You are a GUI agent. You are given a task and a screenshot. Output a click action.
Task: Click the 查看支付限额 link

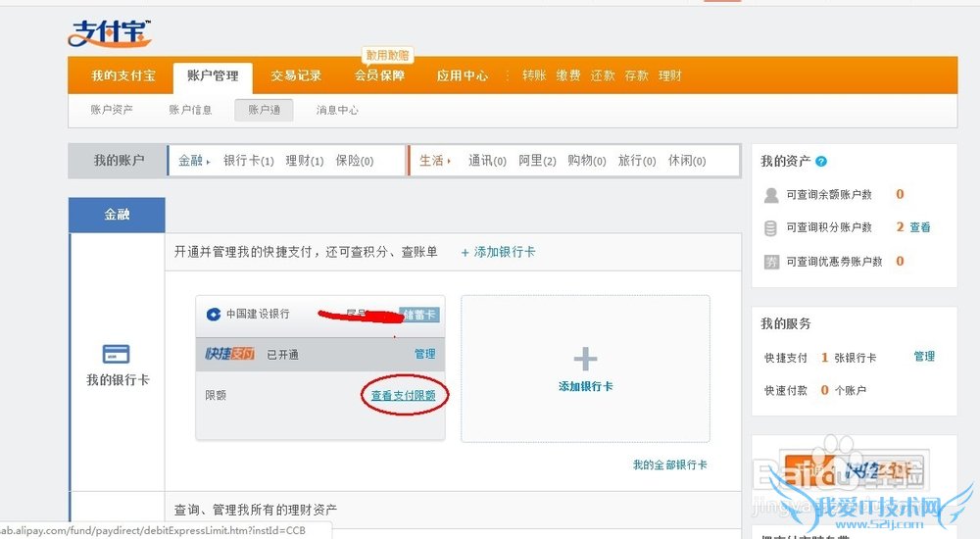click(x=403, y=395)
